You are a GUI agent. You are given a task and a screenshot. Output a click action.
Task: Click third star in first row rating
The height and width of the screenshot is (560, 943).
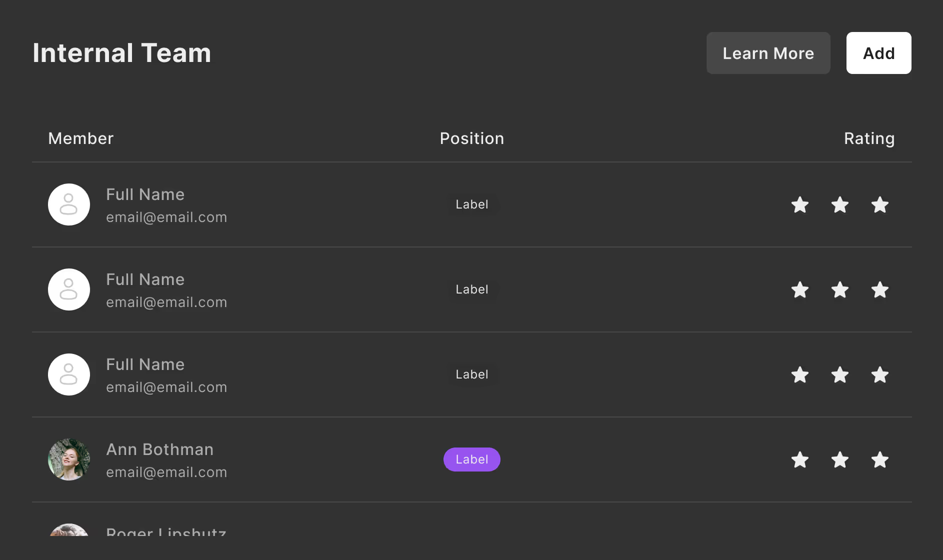[x=880, y=204]
